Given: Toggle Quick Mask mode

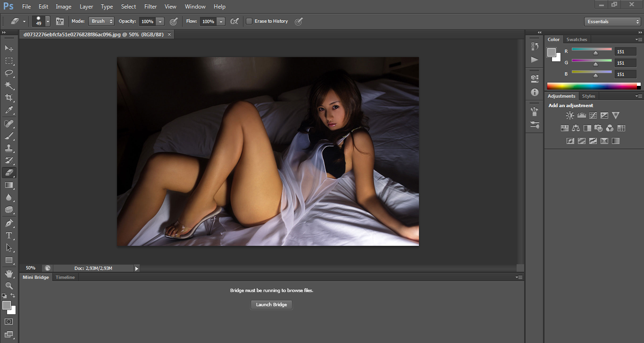Looking at the screenshot, I should pos(8,321).
